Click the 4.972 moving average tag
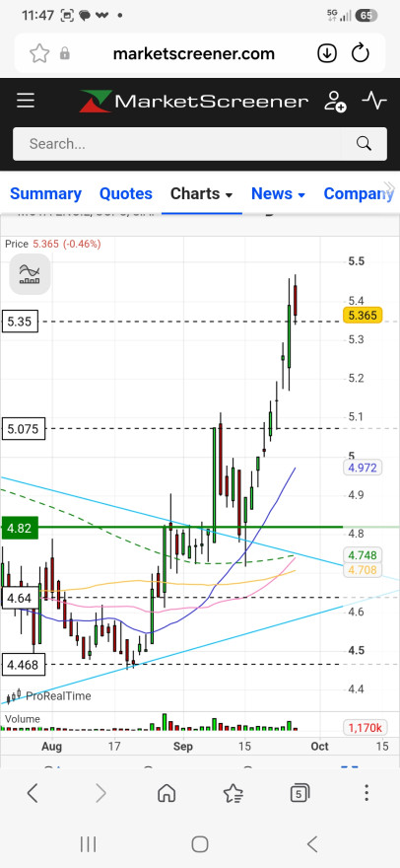This screenshot has width=400, height=868. click(x=363, y=468)
